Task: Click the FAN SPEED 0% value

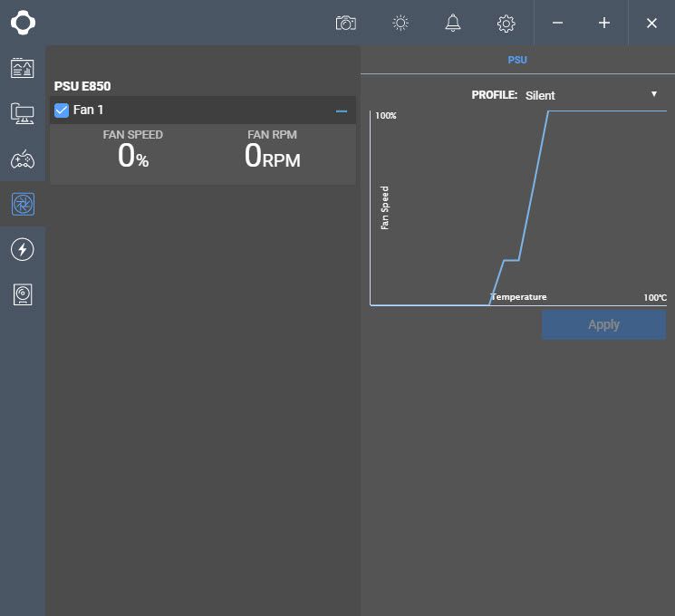Action: (133, 156)
